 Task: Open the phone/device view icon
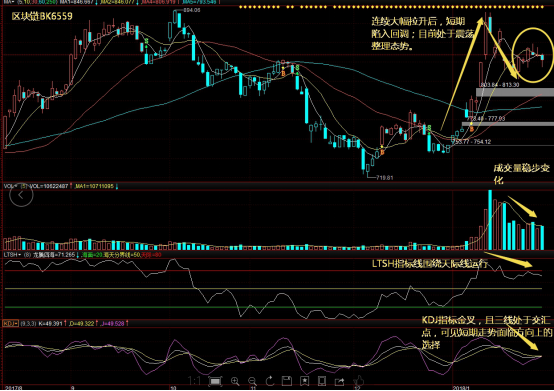tap(322, 381)
